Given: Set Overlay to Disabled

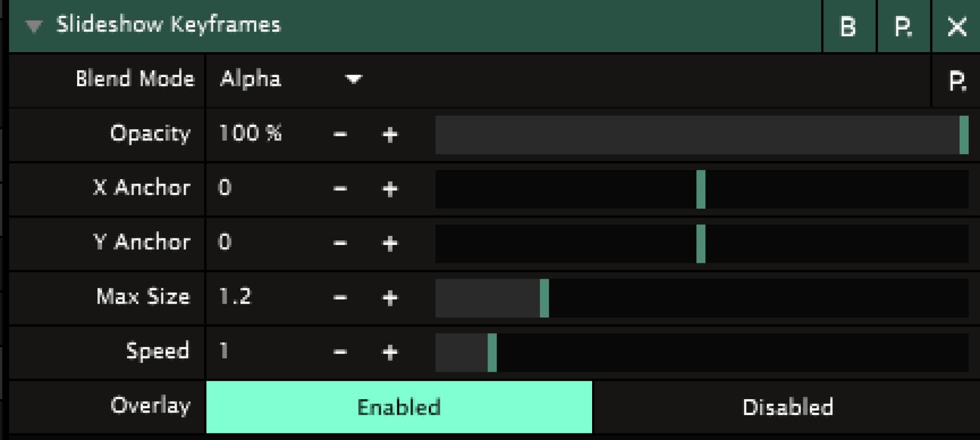Looking at the screenshot, I should pyautogui.click(x=787, y=407).
